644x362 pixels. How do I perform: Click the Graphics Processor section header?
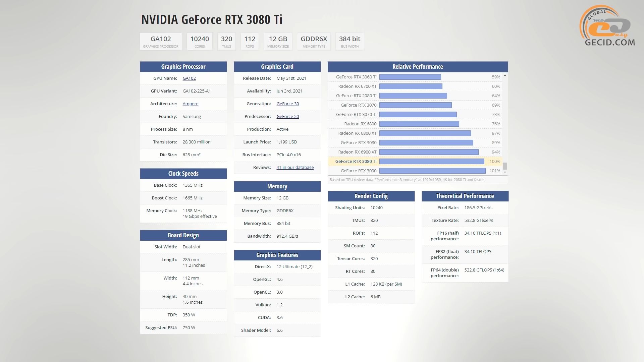pos(183,67)
